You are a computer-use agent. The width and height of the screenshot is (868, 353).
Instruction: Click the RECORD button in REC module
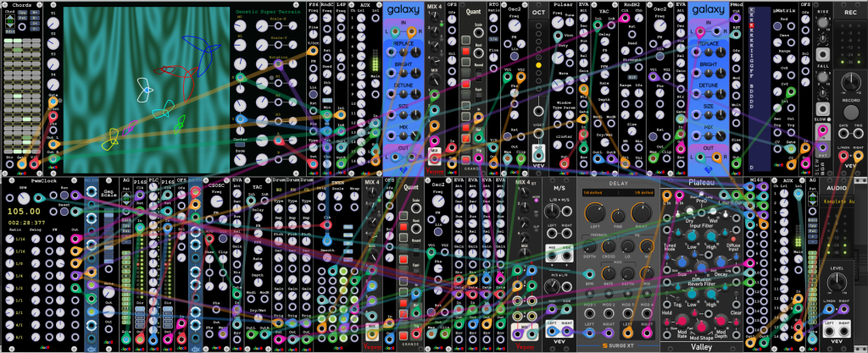point(850,112)
